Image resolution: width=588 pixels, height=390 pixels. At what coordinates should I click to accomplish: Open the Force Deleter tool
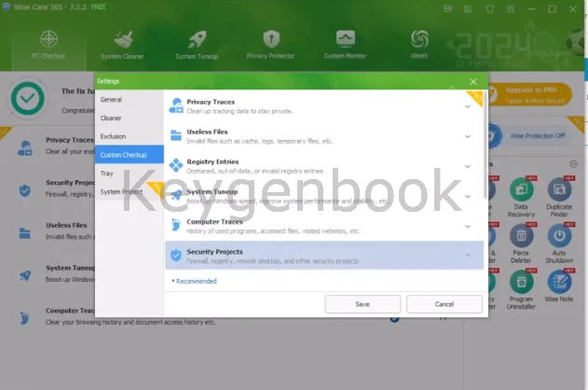[x=522, y=237]
